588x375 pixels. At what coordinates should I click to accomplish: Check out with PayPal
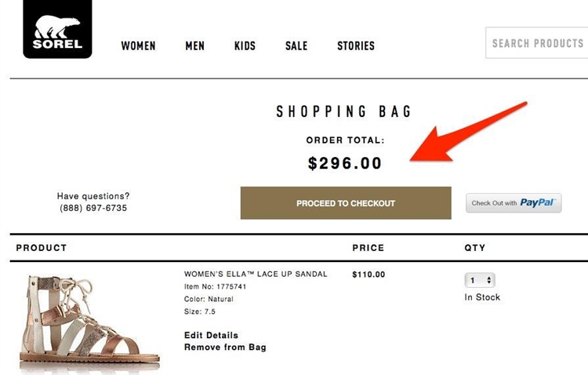514,203
